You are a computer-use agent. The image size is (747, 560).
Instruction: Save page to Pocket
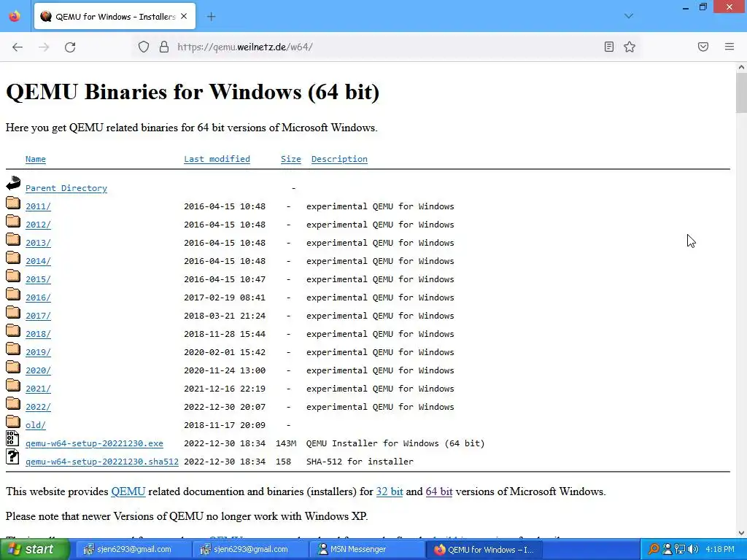click(x=703, y=47)
